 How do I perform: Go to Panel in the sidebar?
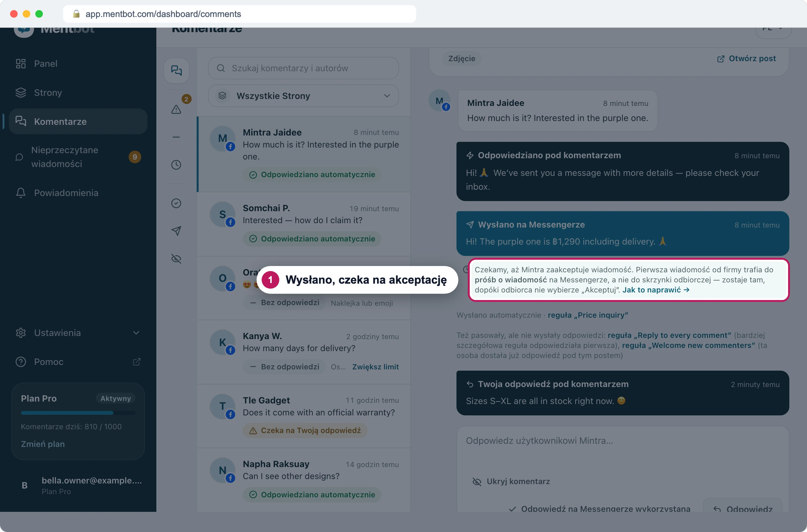(78, 64)
